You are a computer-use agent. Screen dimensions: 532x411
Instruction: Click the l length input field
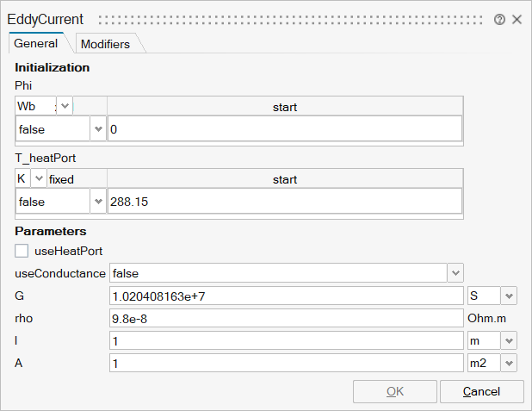coord(286,340)
